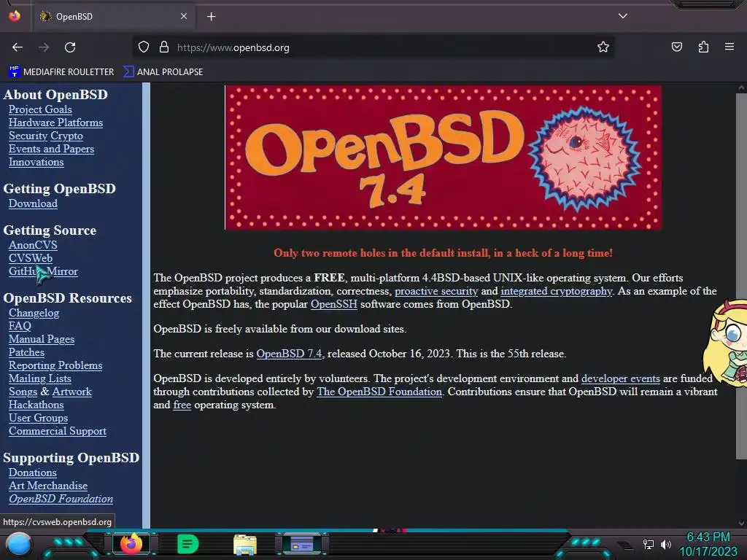This screenshot has height=560, width=747.
Task: Follow the integrated cryptography link
Action: pyautogui.click(x=557, y=291)
